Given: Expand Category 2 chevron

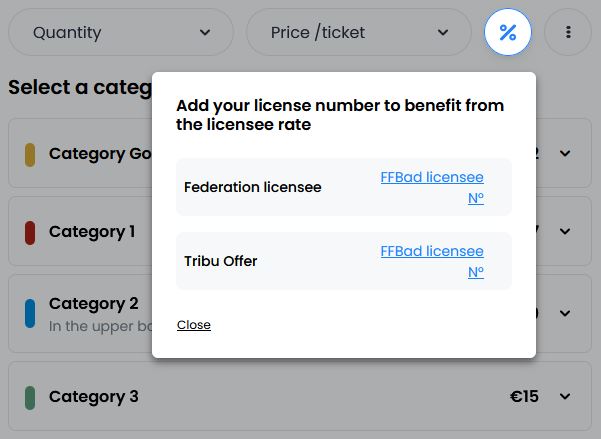Looking at the screenshot, I should pyautogui.click(x=565, y=313).
